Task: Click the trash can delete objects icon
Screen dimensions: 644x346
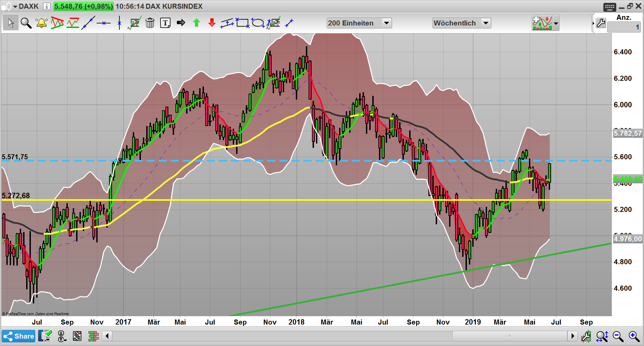Action: pyautogui.click(x=150, y=23)
